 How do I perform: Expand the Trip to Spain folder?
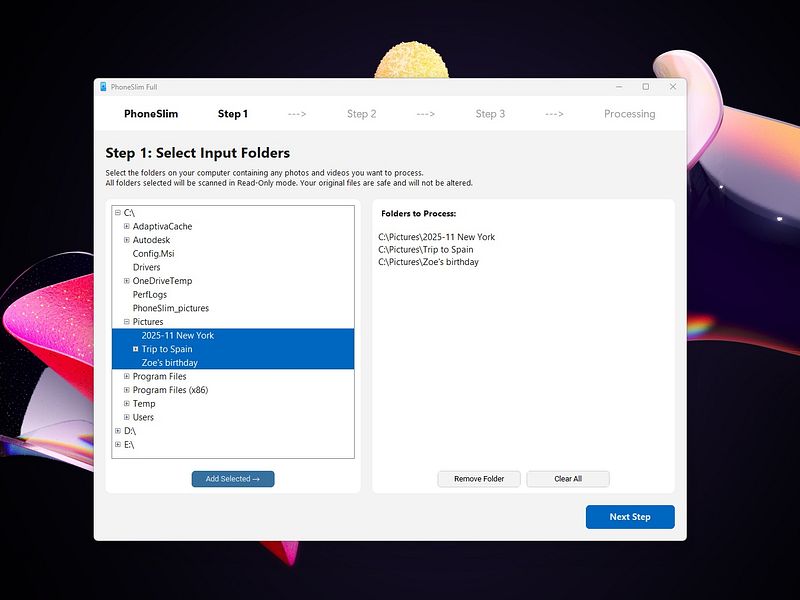pos(136,349)
